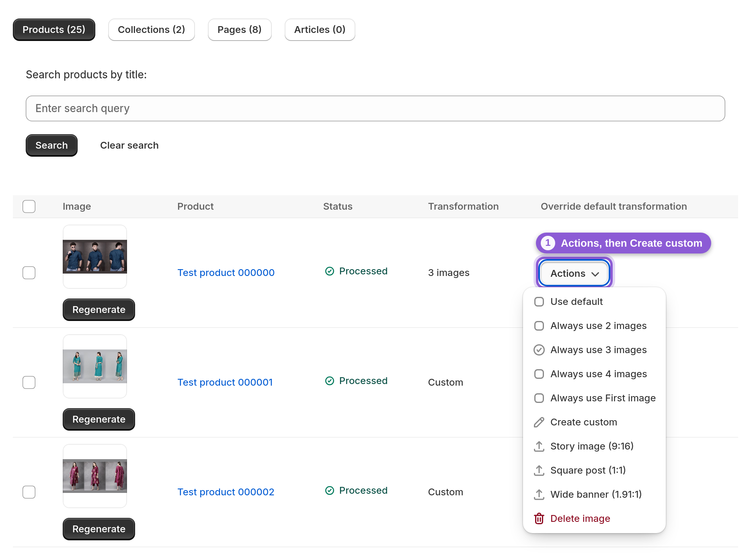Image resolution: width=751 pixels, height=560 pixels.
Task: Click the Wide banner upload icon
Action: 539,495
